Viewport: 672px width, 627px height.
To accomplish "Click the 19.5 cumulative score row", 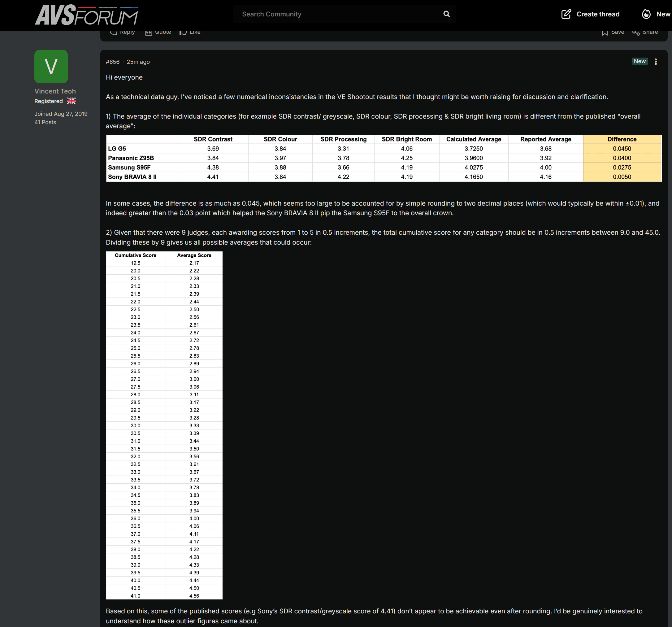I will [164, 263].
